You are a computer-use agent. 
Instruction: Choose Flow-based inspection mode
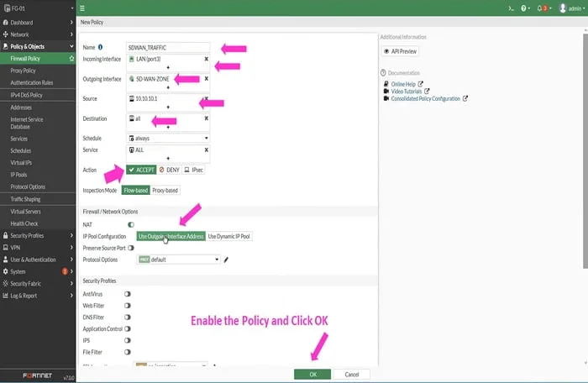136,190
